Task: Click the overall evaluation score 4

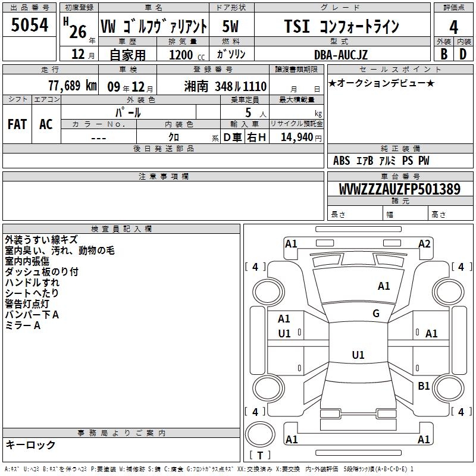Action: pos(453,27)
